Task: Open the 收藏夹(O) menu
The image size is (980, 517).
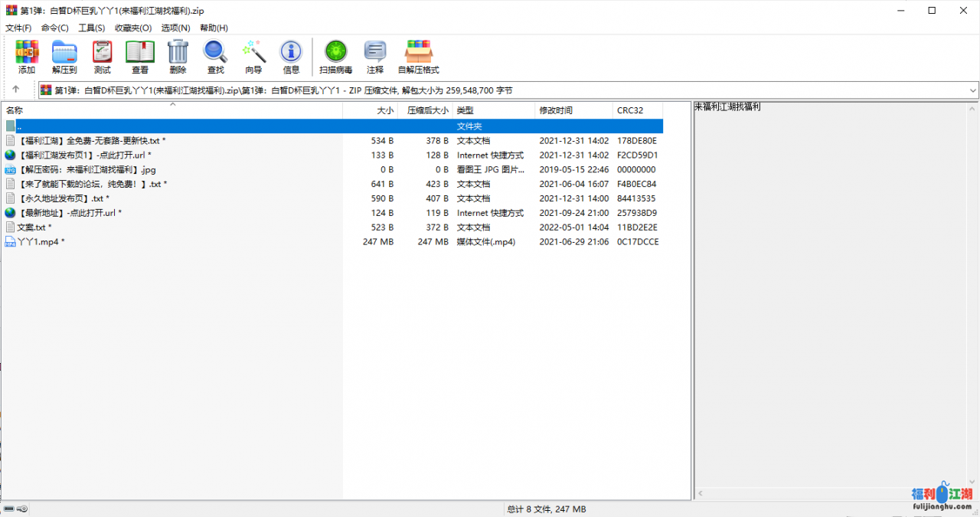Action: click(x=133, y=28)
